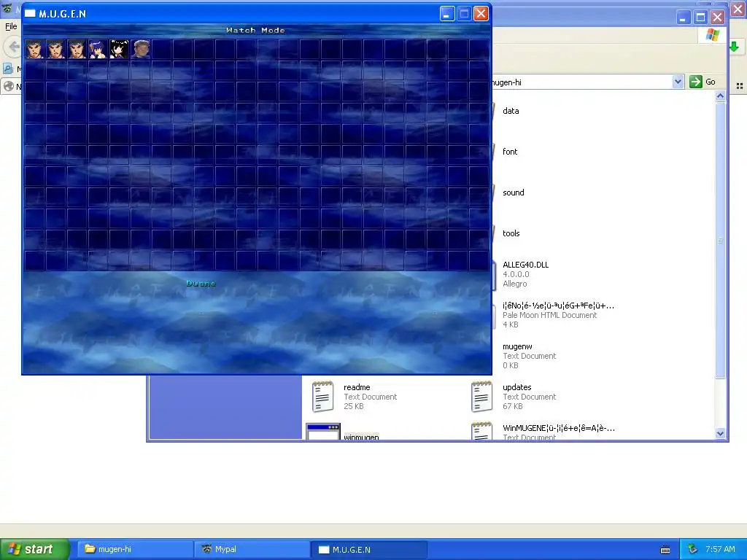Click the M.U.G.E.N window title icon
The image size is (747, 560).
30,13
